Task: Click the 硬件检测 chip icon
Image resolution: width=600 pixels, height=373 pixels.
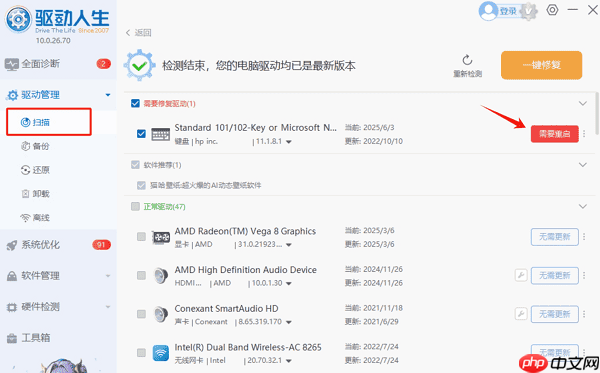Action: point(12,307)
